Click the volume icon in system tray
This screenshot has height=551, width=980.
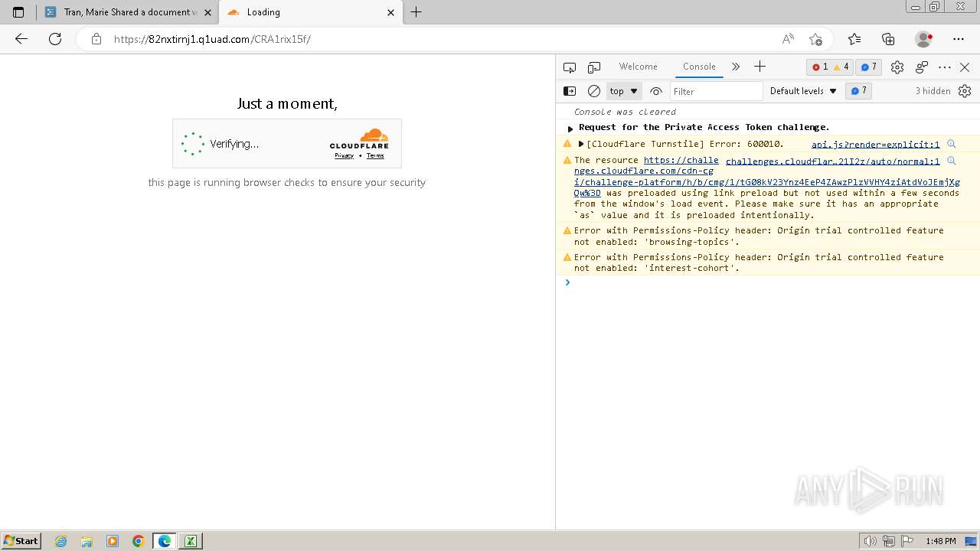[870, 541]
